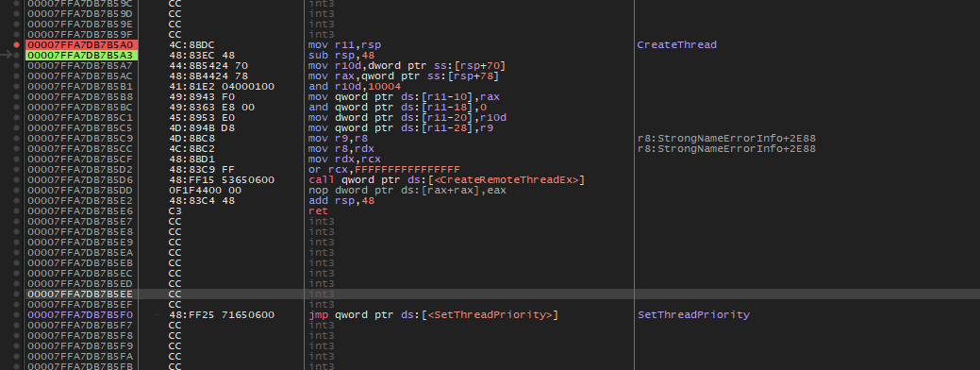Select the 'ret' instruction
This screenshot has height=370, width=980.
(x=318, y=210)
